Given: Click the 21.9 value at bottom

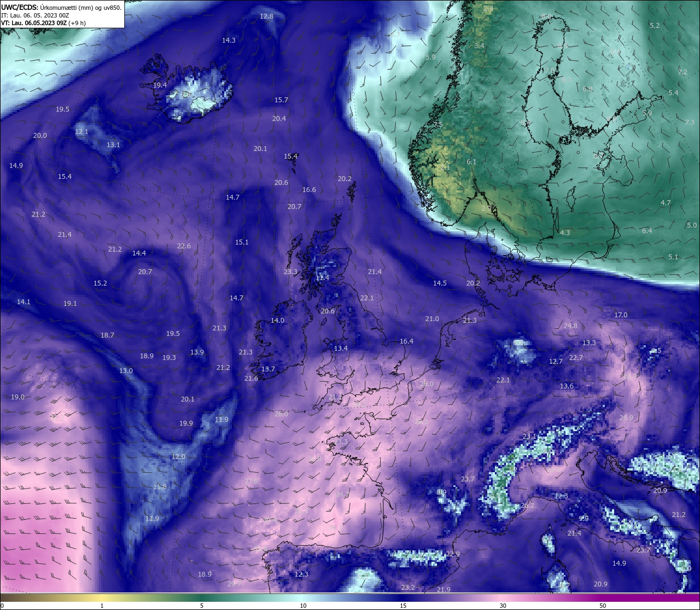Looking at the screenshot, I should click(444, 590).
